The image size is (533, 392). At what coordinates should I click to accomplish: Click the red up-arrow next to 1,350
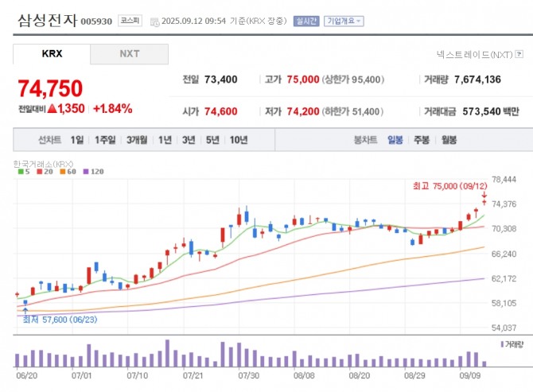click(x=52, y=108)
